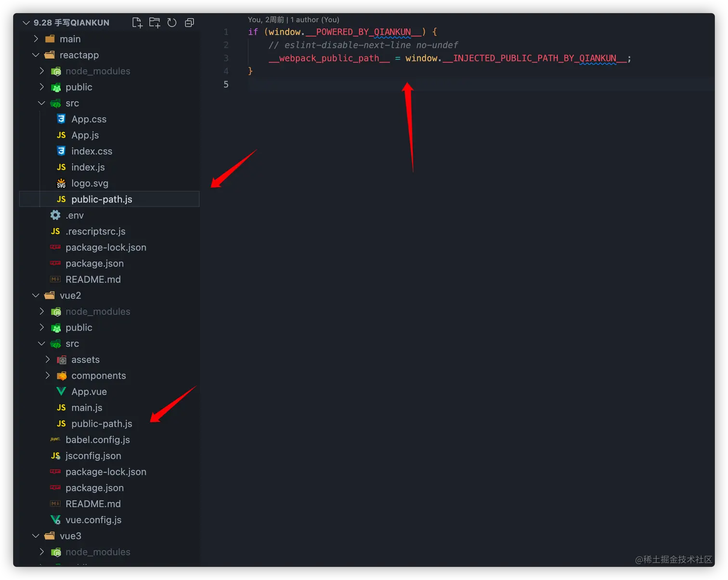
Task: Place cursor on empty line 5 in editor
Action: coord(385,84)
